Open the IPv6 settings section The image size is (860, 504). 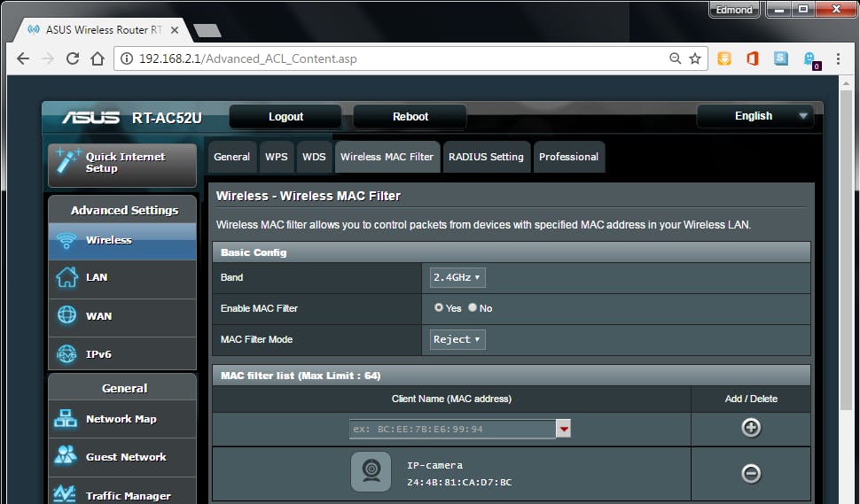click(122, 354)
